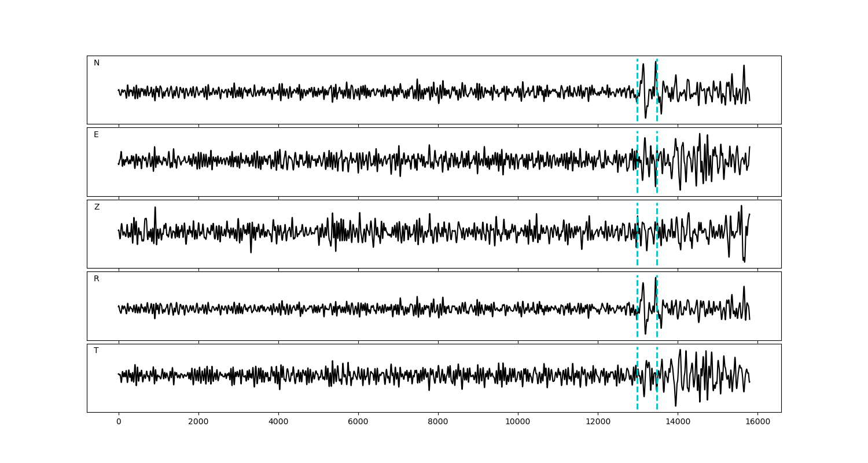
Task: Select the 12000 x-axis tick label
Action: 598,422
